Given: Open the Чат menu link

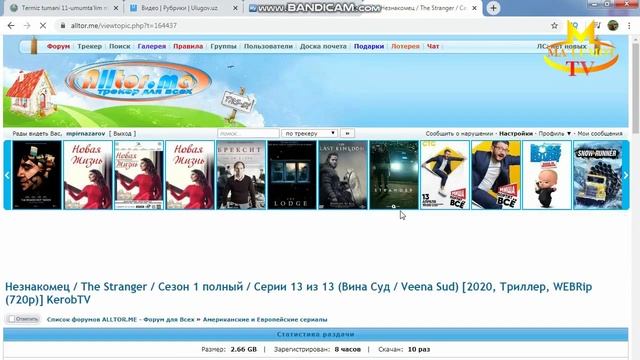Looking at the screenshot, I should tap(433, 46).
